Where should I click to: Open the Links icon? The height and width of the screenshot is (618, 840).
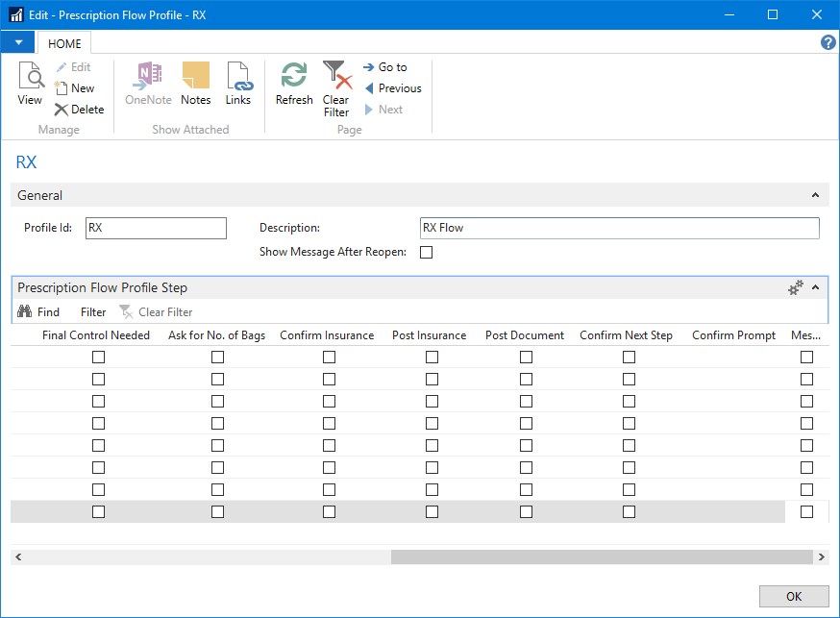237,77
